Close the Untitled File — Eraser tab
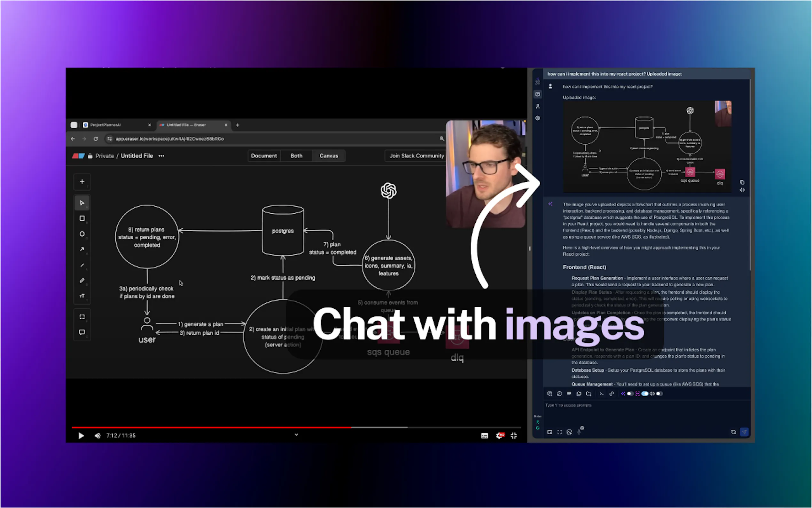The image size is (812, 508). [x=226, y=125]
